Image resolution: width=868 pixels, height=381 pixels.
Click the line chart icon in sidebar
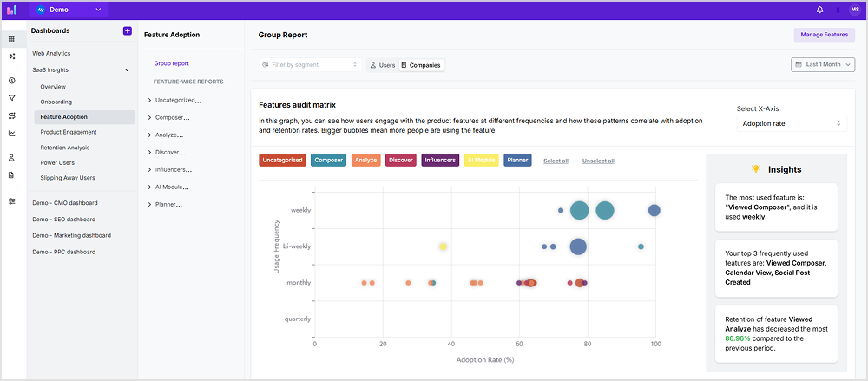pos(11,133)
